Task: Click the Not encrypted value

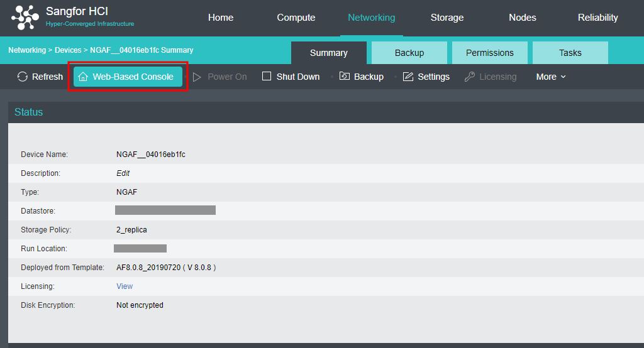Action: [140, 305]
